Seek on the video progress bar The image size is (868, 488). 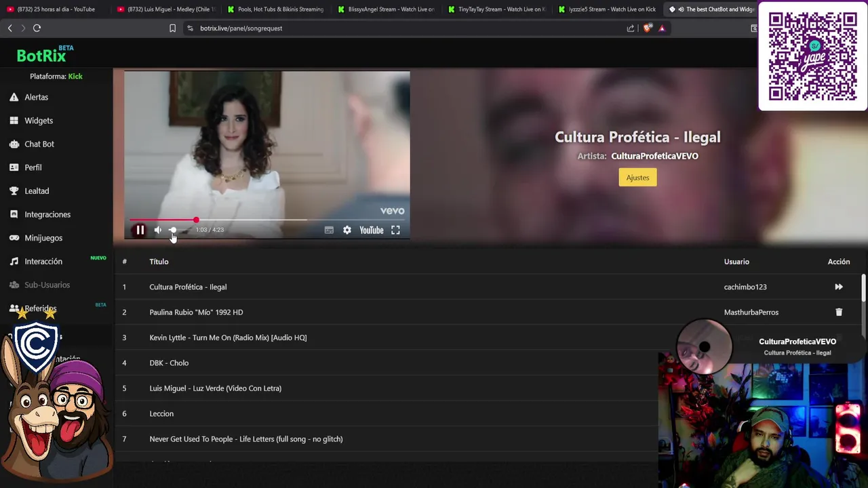267,220
